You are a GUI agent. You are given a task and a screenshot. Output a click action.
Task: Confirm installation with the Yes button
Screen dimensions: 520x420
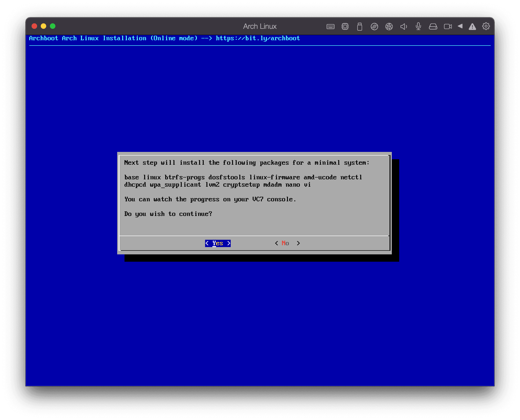click(x=218, y=243)
